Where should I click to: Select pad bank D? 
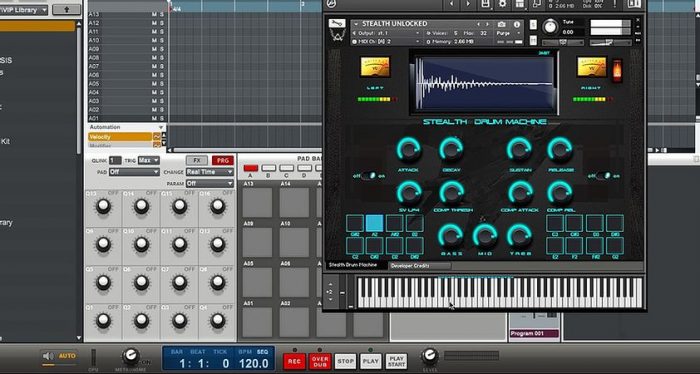point(304,168)
